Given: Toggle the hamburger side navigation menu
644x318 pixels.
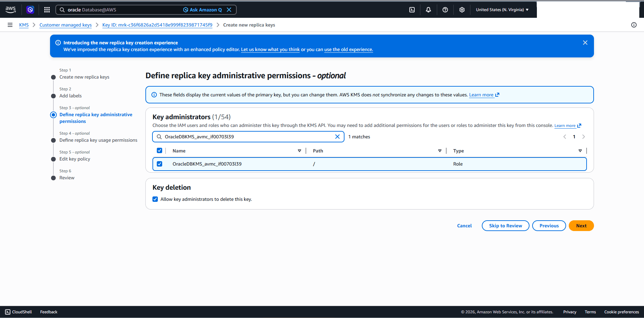Looking at the screenshot, I should click(10, 25).
